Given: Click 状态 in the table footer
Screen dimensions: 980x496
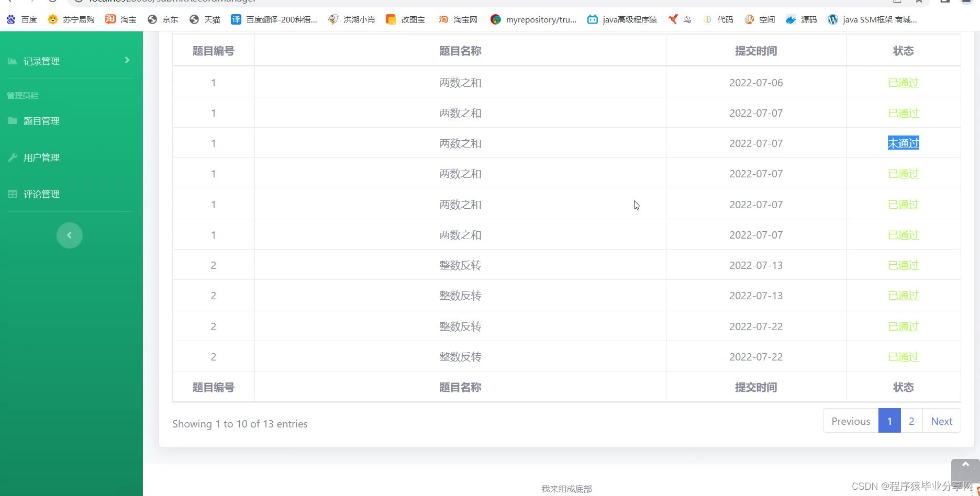Looking at the screenshot, I should (x=904, y=387).
